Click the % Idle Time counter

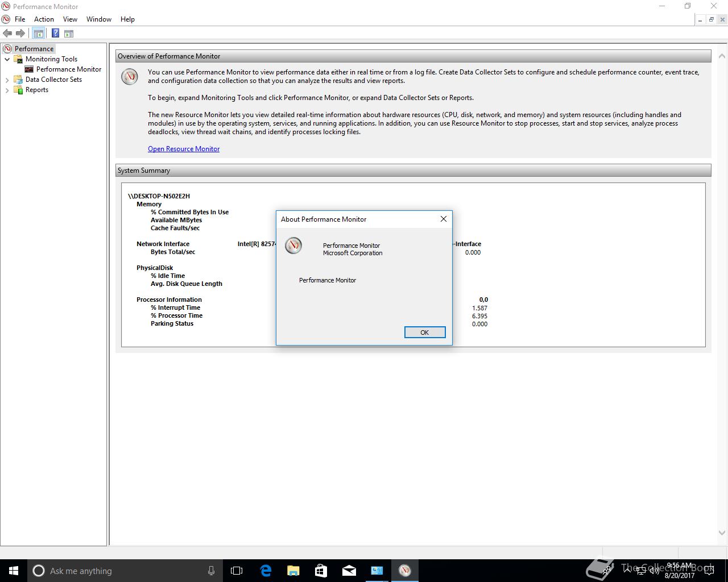pos(168,276)
